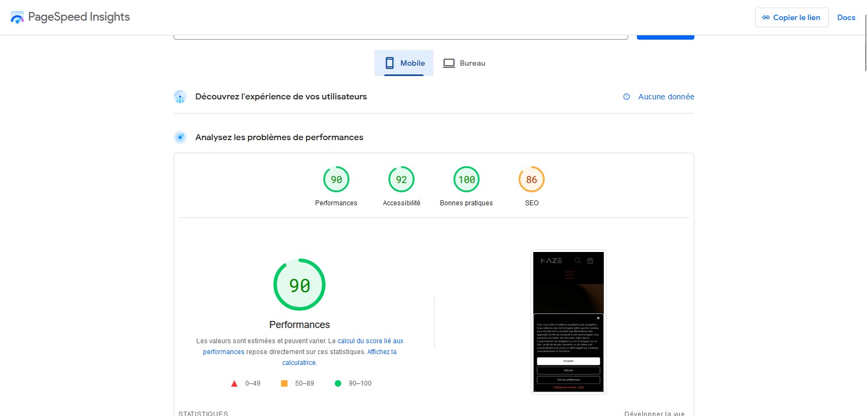
Task: Click the SEO label
Action: (x=532, y=203)
